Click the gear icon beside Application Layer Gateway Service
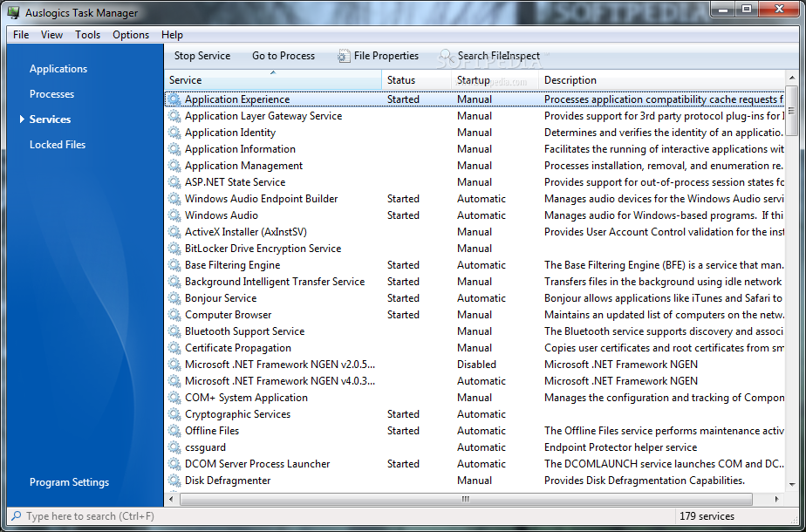Screen dimensions: 806x532 click(174, 116)
